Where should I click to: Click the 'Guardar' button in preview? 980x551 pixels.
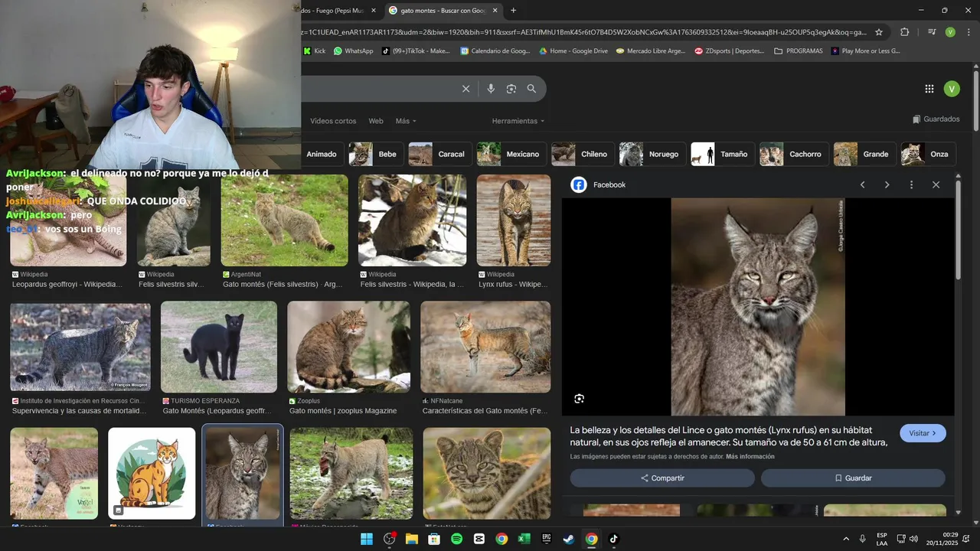click(853, 478)
